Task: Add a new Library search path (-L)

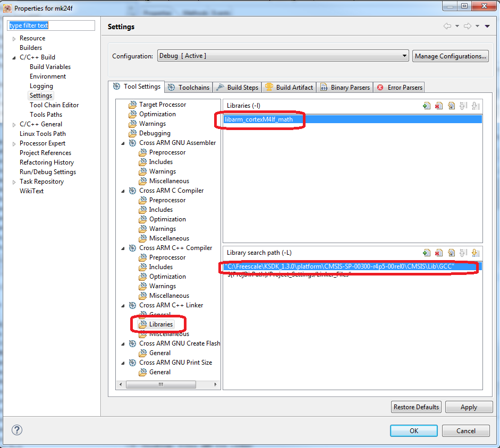Action: tap(426, 253)
